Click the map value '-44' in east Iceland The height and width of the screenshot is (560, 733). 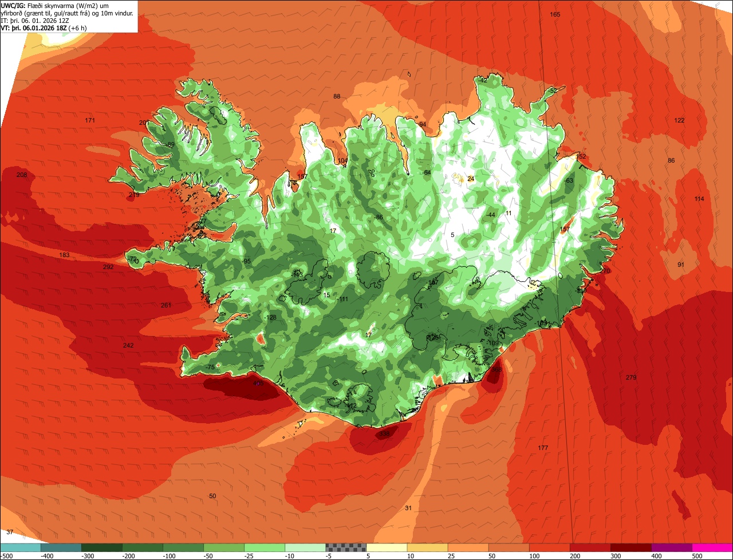pyautogui.click(x=490, y=215)
